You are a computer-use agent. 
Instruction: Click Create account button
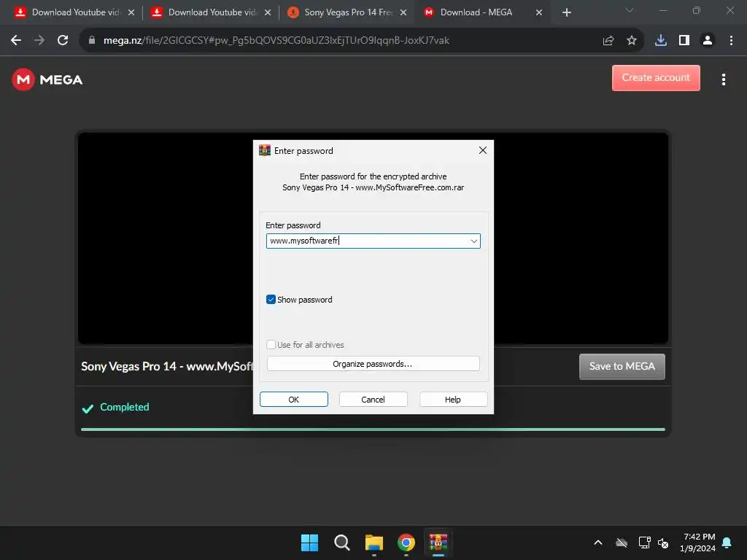pyautogui.click(x=656, y=78)
